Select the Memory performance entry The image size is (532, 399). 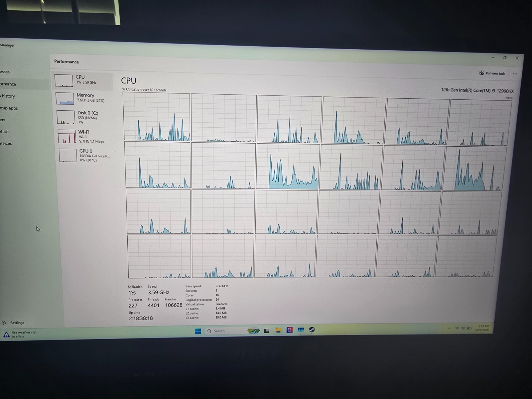[x=83, y=98]
